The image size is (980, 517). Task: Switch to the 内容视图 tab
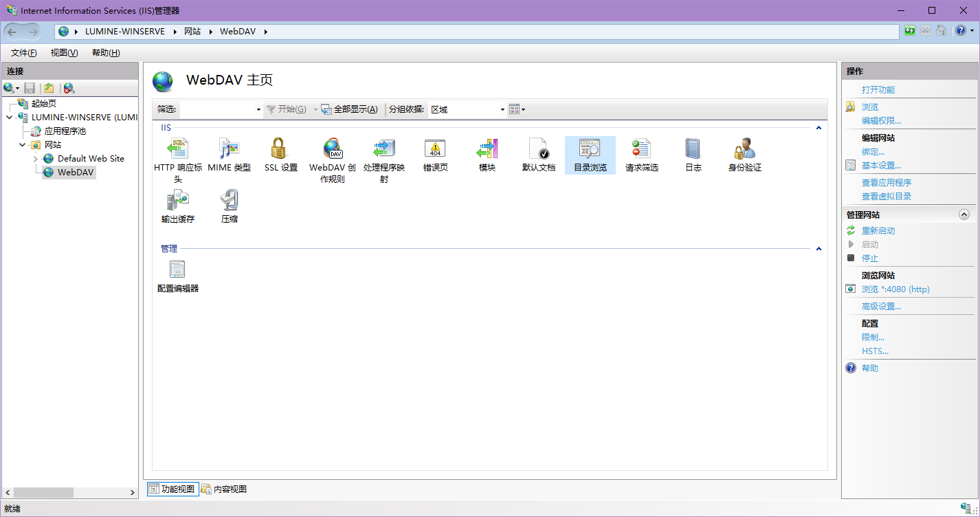(224, 489)
